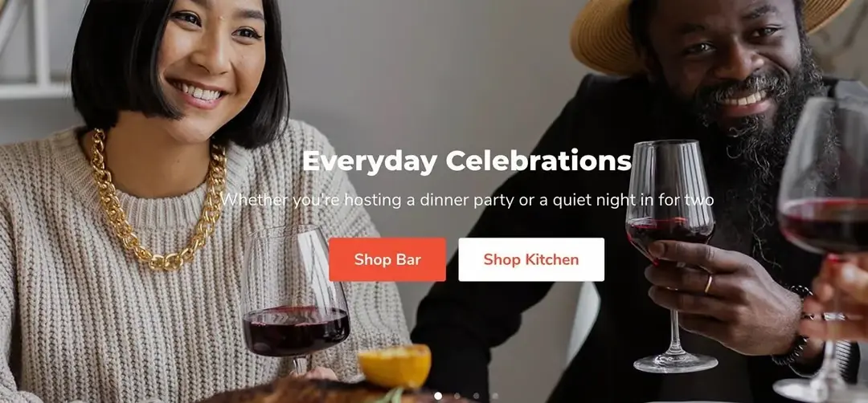Click the dinner party subtitle text
Image resolution: width=868 pixels, height=403 pixels.
(467, 200)
